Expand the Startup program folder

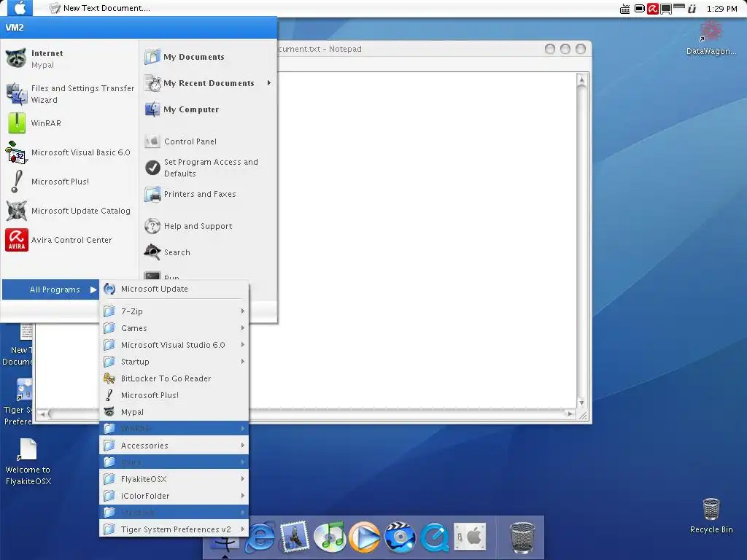tap(174, 362)
